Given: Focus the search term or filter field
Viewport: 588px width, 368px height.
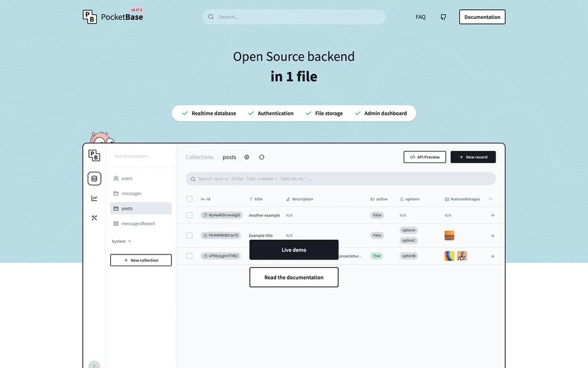Looking at the screenshot, I should pos(341,178).
